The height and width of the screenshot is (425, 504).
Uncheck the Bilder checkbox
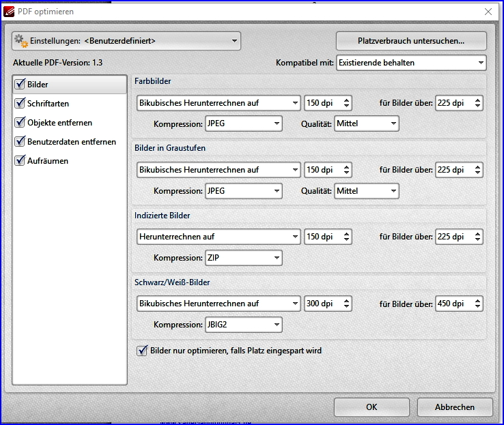[x=20, y=85]
